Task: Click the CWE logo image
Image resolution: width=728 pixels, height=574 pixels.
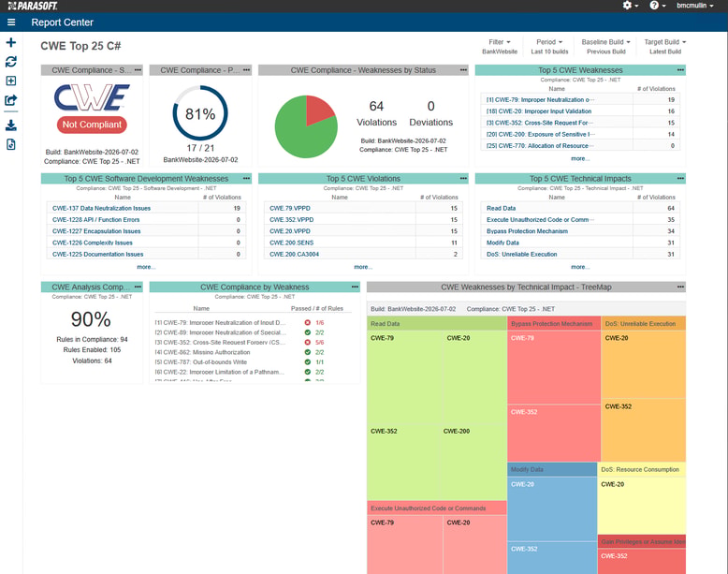Action: 92,97
